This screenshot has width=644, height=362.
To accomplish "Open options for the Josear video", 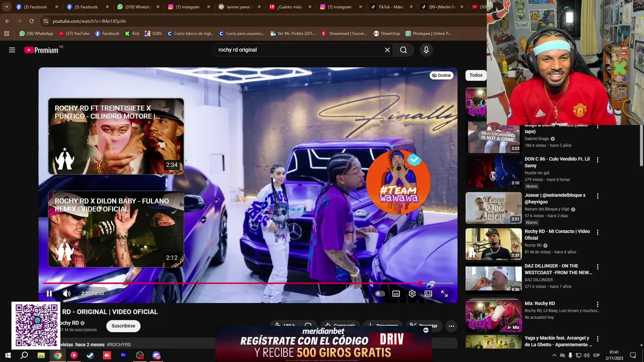I will click(x=598, y=196).
